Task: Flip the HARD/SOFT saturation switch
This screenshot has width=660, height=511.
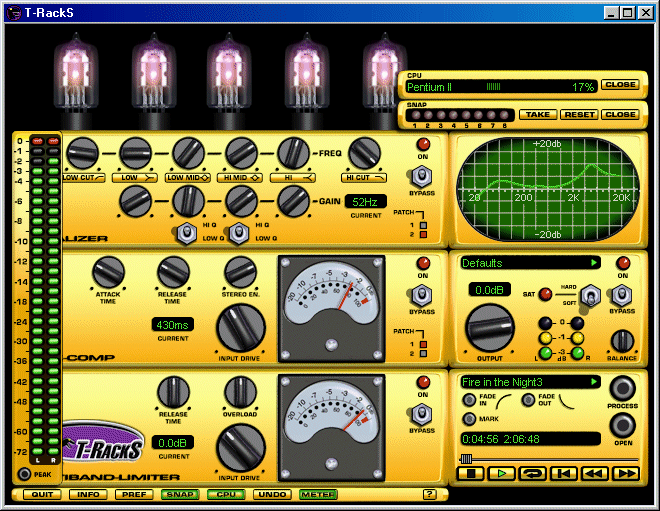Action: click(591, 295)
